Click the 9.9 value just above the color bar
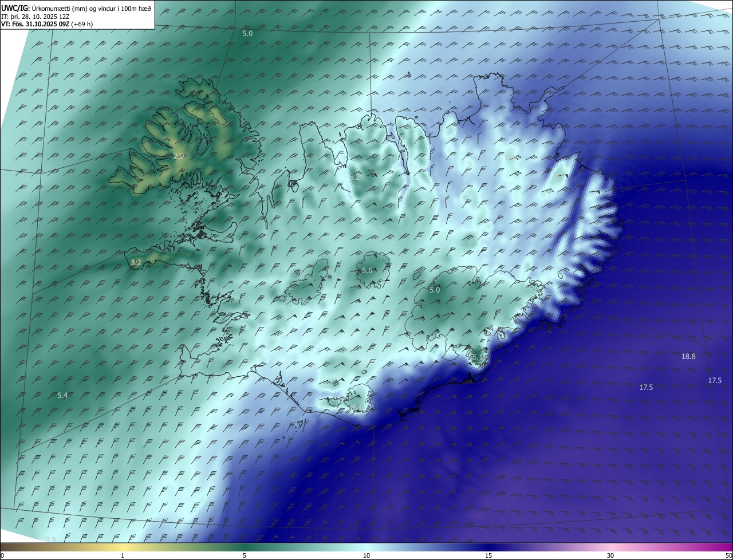733x560 pixels. [x=50, y=539]
